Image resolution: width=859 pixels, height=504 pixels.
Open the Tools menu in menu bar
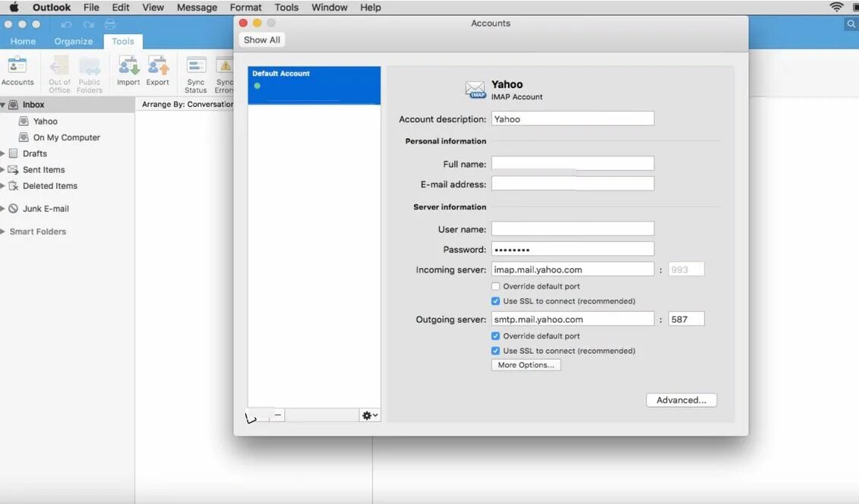(x=286, y=7)
